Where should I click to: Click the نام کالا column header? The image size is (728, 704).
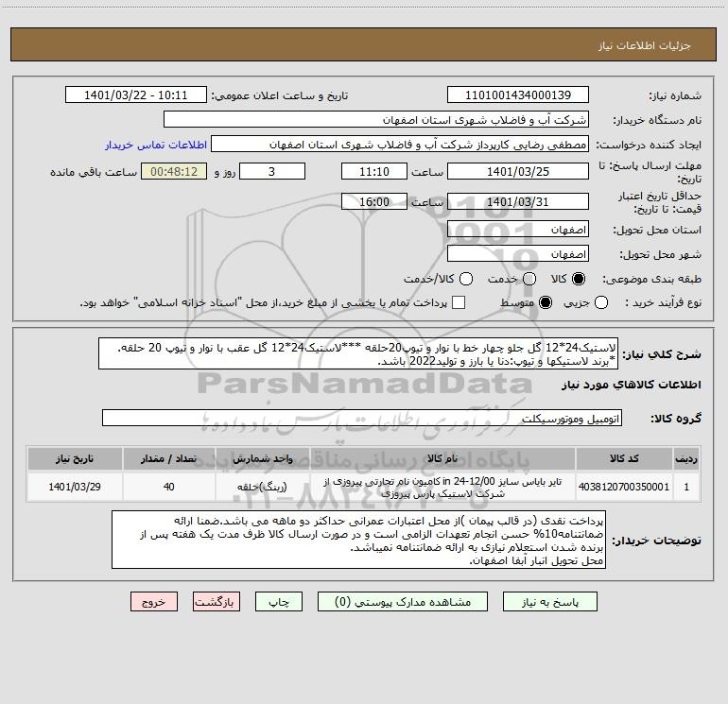click(442, 458)
